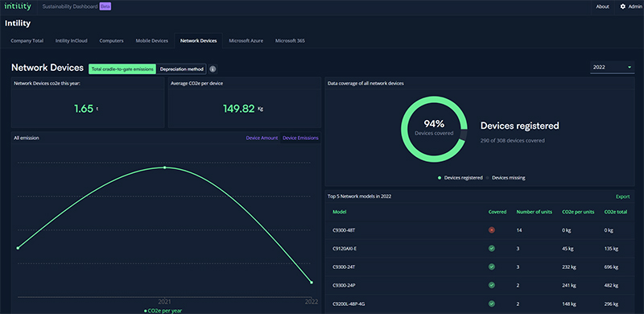Toggle Devices registered legend item

tap(460, 178)
